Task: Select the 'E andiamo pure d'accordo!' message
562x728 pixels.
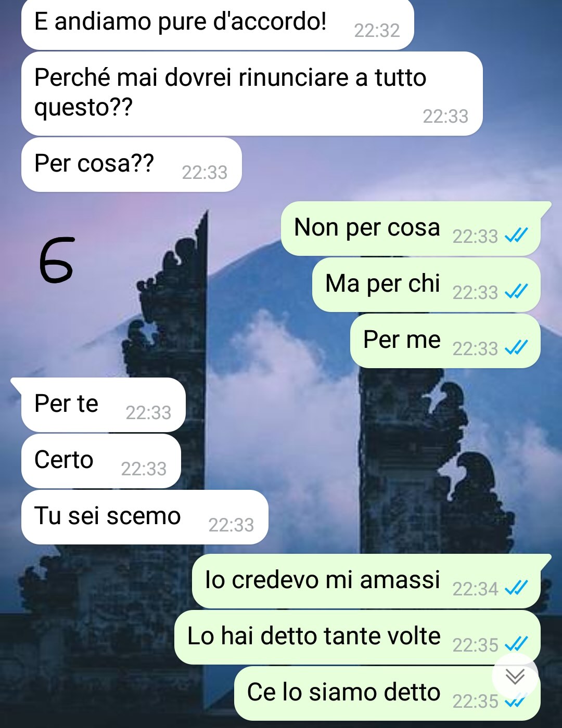Action: pos(218,24)
